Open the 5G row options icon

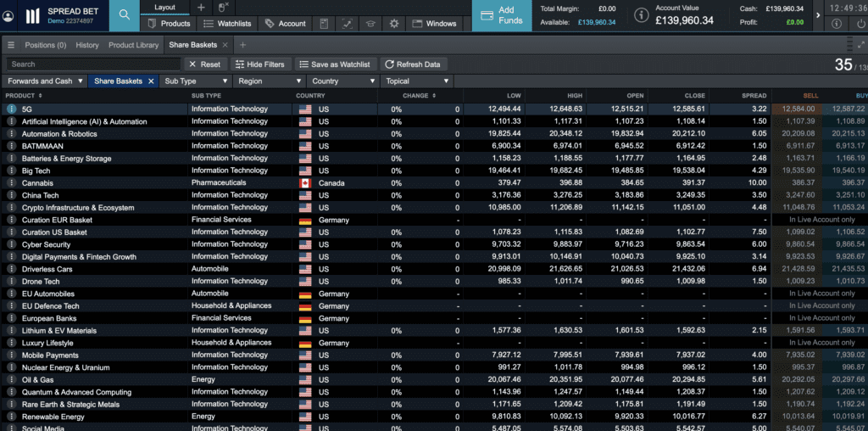point(11,109)
